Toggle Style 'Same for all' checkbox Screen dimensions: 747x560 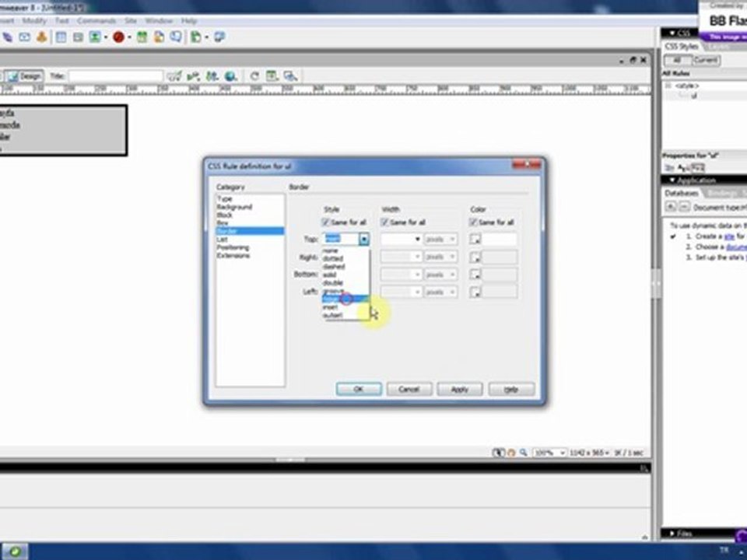click(x=326, y=222)
